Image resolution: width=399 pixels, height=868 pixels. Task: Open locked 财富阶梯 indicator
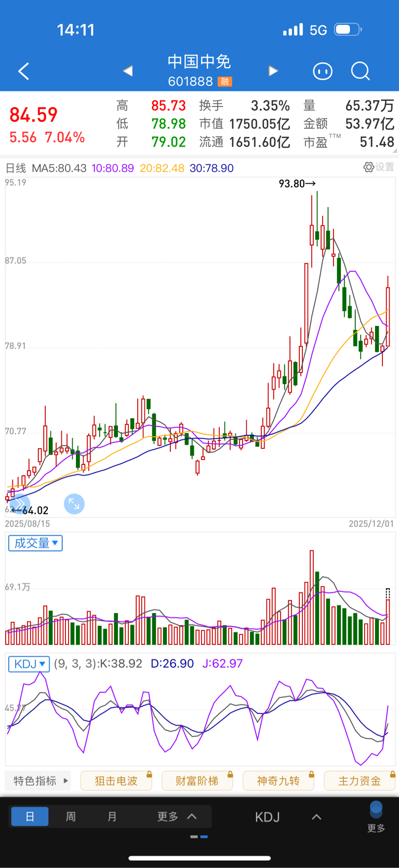click(197, 781)
